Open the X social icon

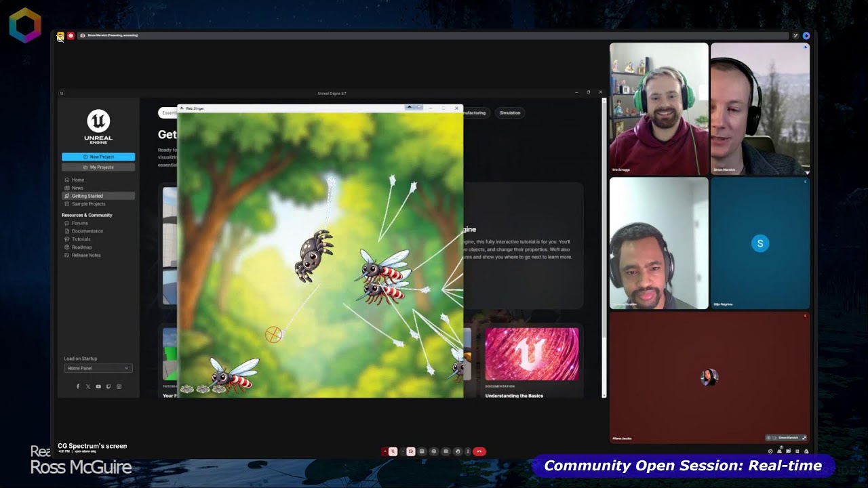point(87,386)
